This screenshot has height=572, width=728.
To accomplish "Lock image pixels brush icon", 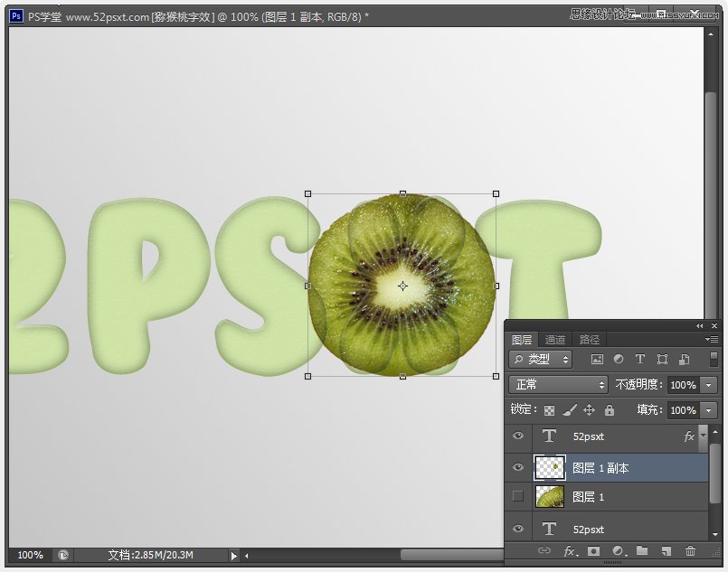I will [570, 410].
